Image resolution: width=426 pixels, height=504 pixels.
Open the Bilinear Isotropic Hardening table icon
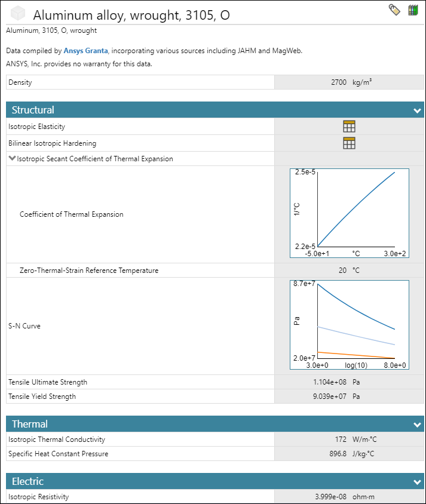(x=349, y=143)
